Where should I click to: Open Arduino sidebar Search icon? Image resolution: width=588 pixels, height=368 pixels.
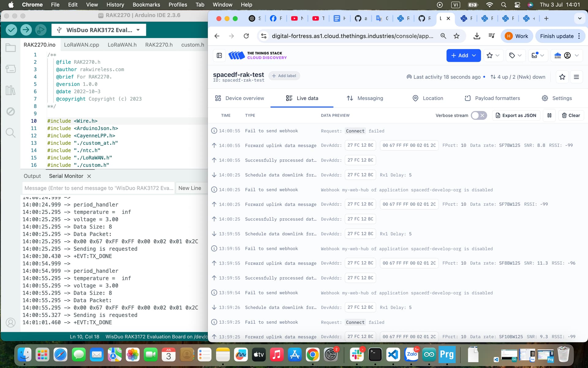point(10,133)
